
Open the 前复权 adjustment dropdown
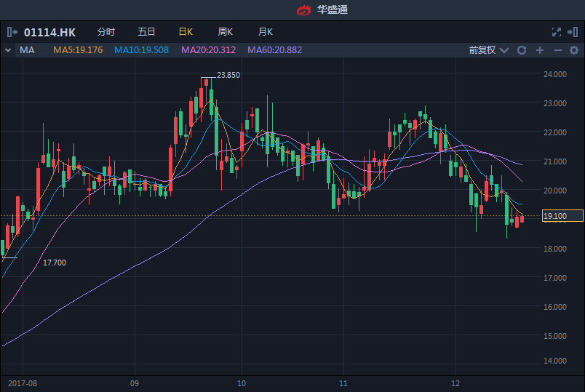(486, 50)
